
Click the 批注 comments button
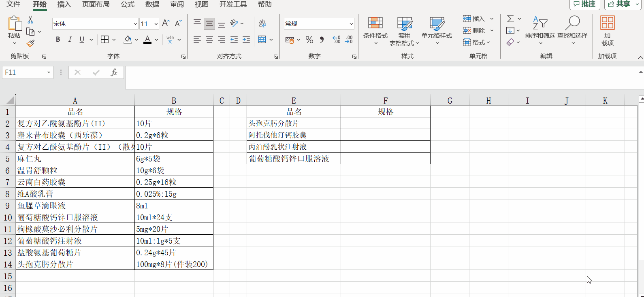(584, 4)
